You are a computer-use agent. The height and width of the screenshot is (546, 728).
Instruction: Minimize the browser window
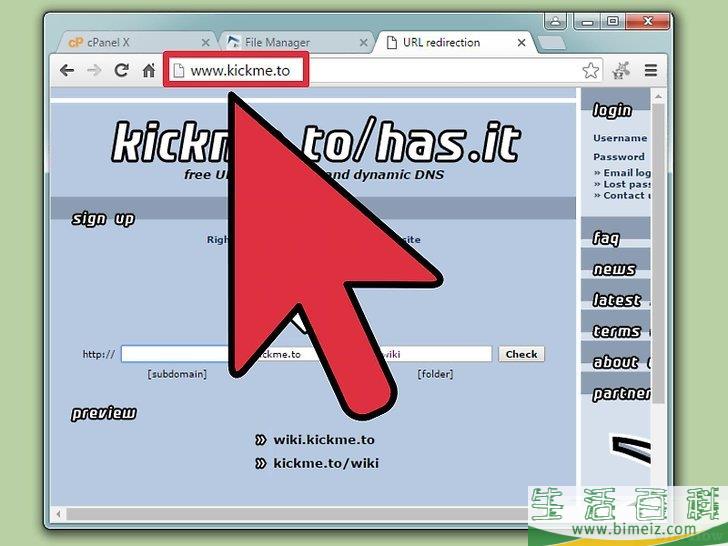[x=588, y=21]
